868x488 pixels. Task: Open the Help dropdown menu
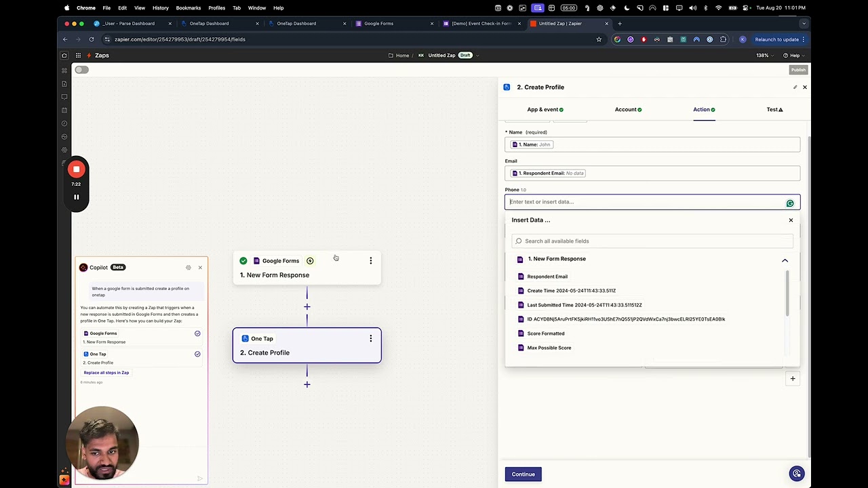click(793, 55)
